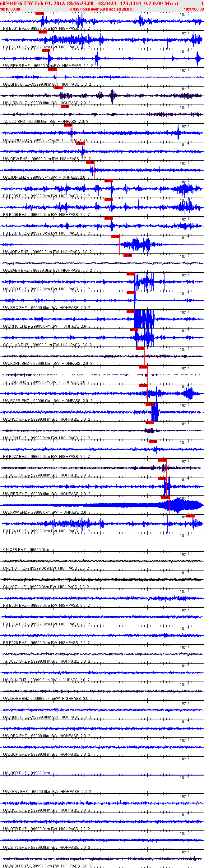Select the pick marker on UW GHW trace
Image resolution: width=204 pixels, height=868 pixels.
click(52, 69)
